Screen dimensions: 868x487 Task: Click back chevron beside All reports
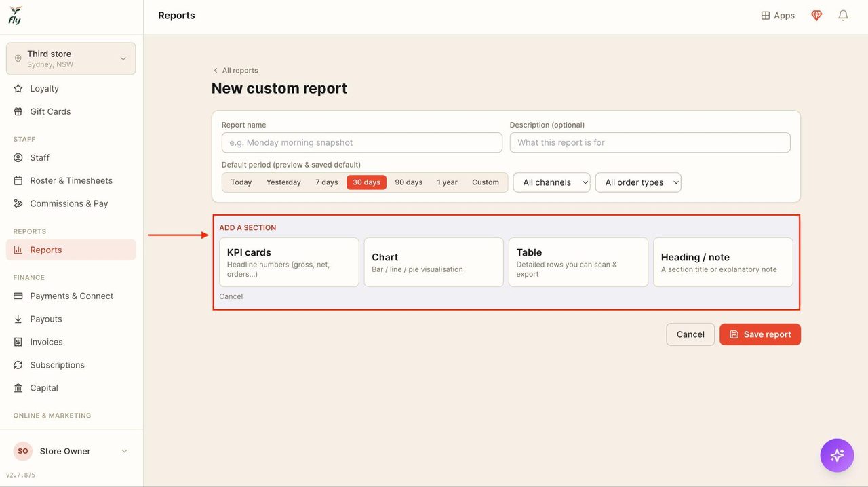[216, 71]
